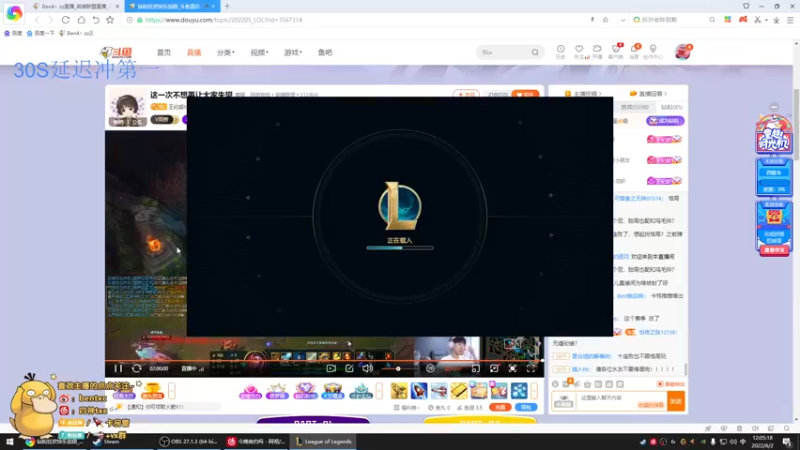Open the circular settings icon in the player bar
Viewport: 800px width, 450px height.
(430, 368)
